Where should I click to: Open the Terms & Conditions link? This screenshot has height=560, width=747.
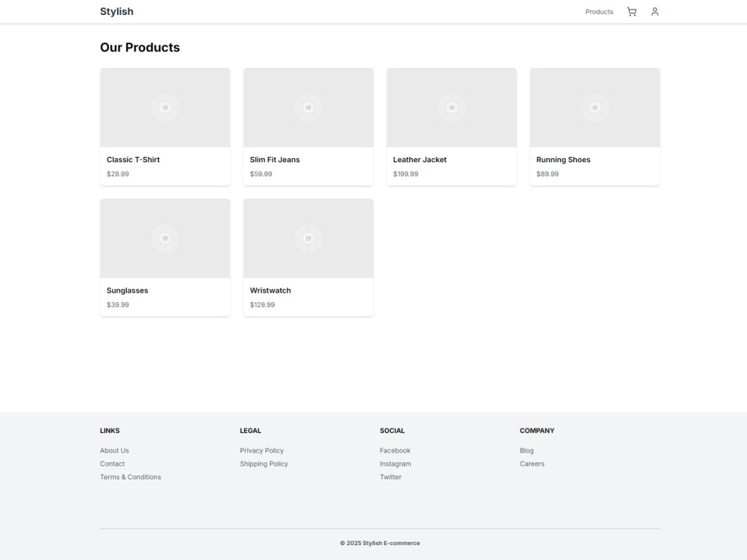click(131, 477)
